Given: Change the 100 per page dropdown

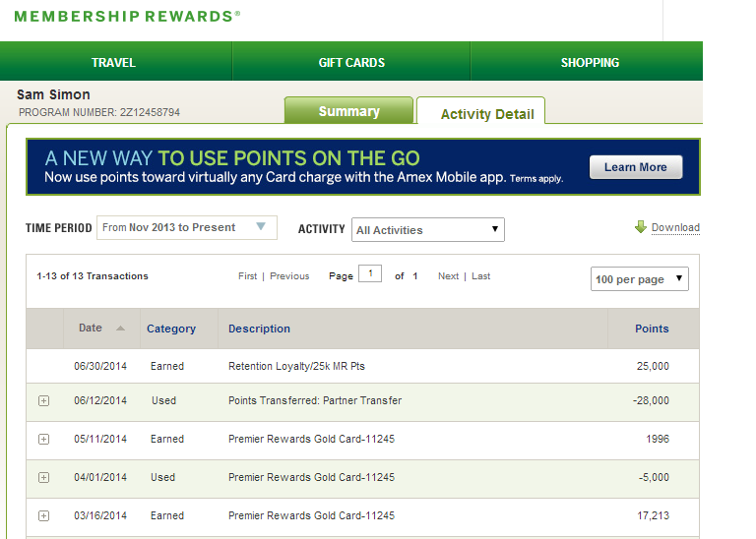Looking at the screenshot, I should [x=640, y=279].
